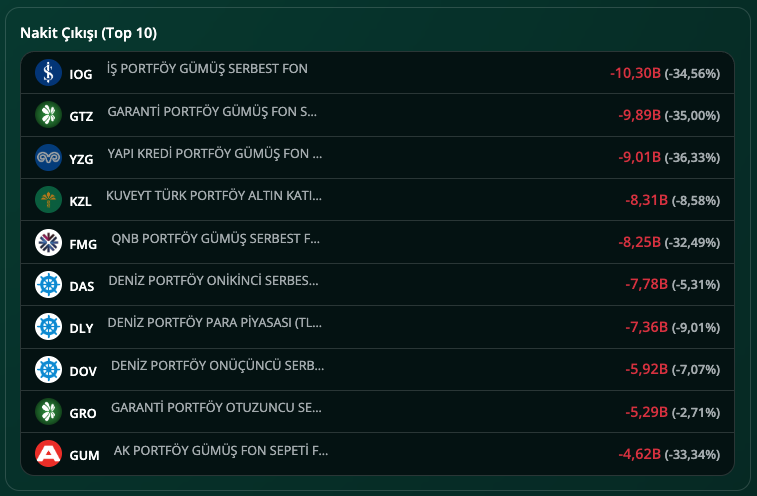Click the (-5,31%) percentage

coord(696,285)
